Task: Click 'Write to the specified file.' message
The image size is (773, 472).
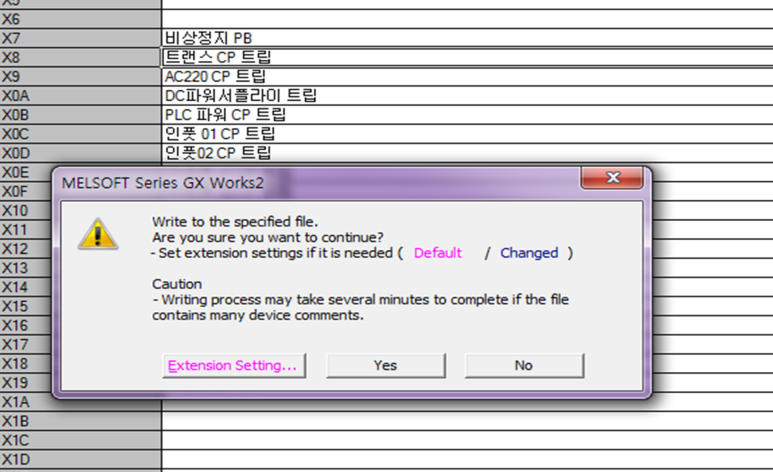Action: coord(235,222)
